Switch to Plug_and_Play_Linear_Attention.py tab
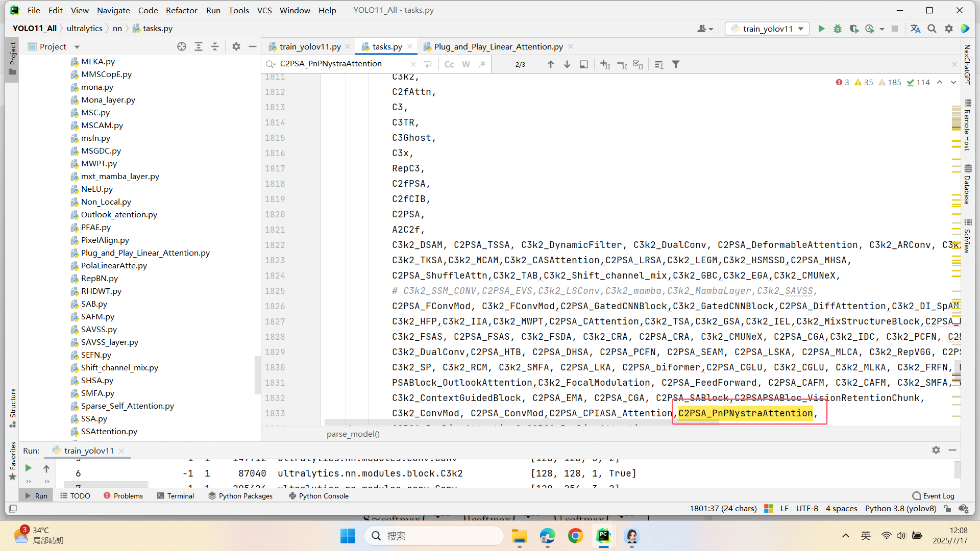Image resolution: width=980 pixels, height=551 pixels. pos(498,46)
